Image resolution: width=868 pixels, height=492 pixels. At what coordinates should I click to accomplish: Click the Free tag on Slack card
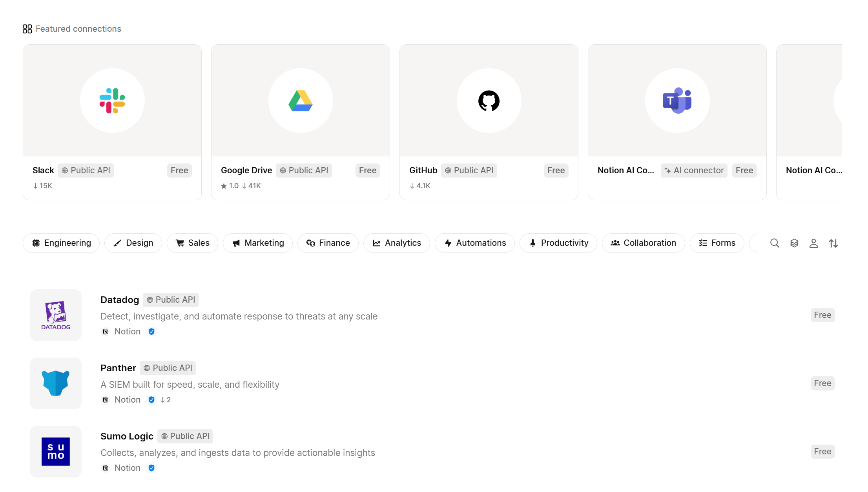click(x=179, y=171)
